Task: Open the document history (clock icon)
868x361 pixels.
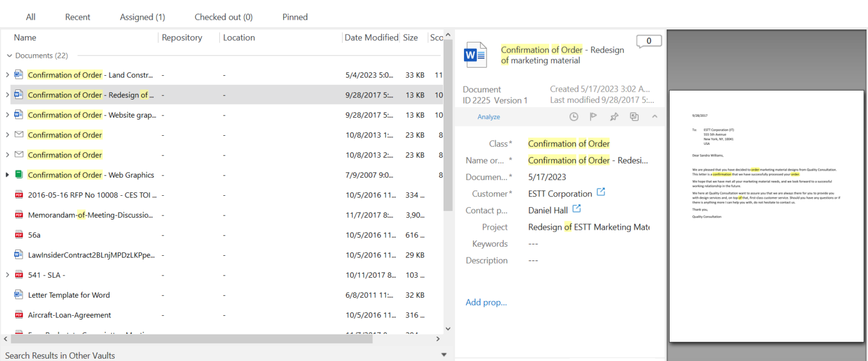Action: (574, 117)
